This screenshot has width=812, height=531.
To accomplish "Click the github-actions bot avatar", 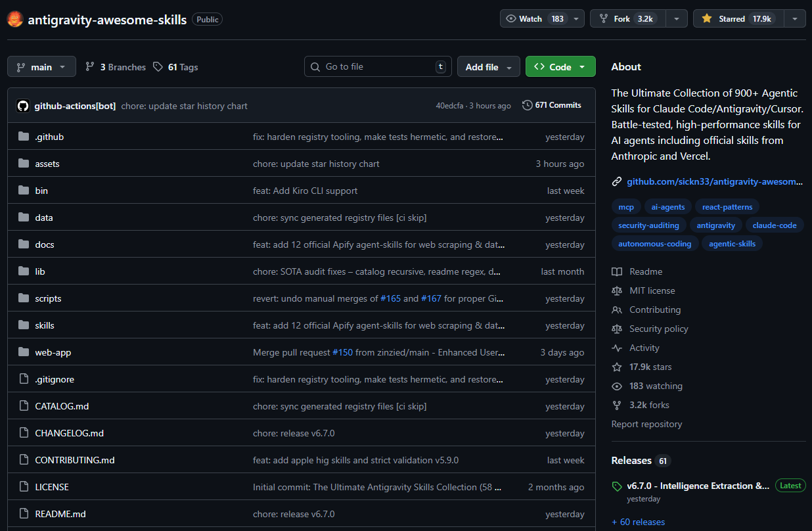I will (23, 106).
